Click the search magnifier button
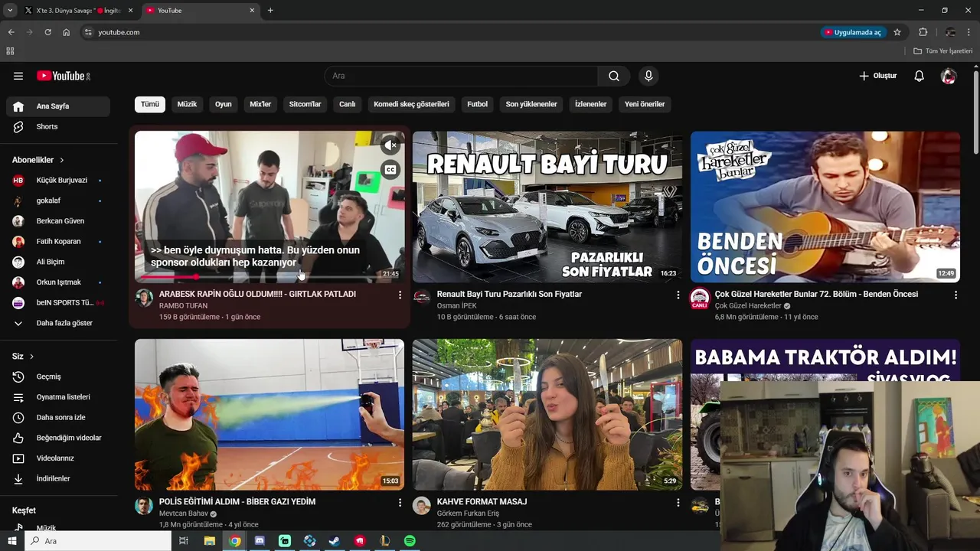This screenshot has width=980, height=551. pos(614,76)
